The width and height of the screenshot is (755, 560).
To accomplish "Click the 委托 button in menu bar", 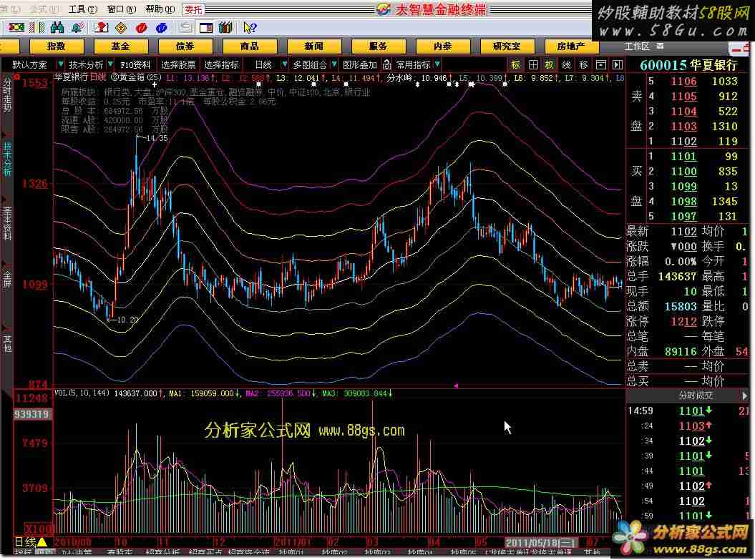I will pos(193,9).
